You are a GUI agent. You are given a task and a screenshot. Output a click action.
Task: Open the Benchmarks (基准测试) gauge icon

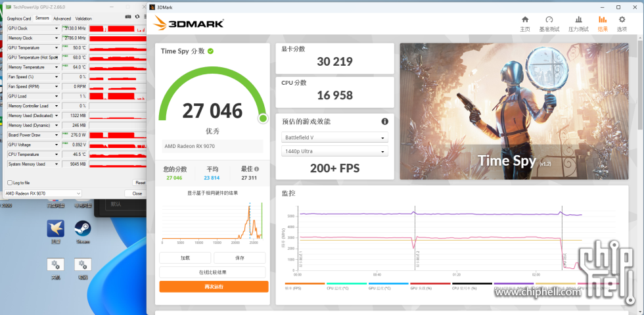pos(549,20)
